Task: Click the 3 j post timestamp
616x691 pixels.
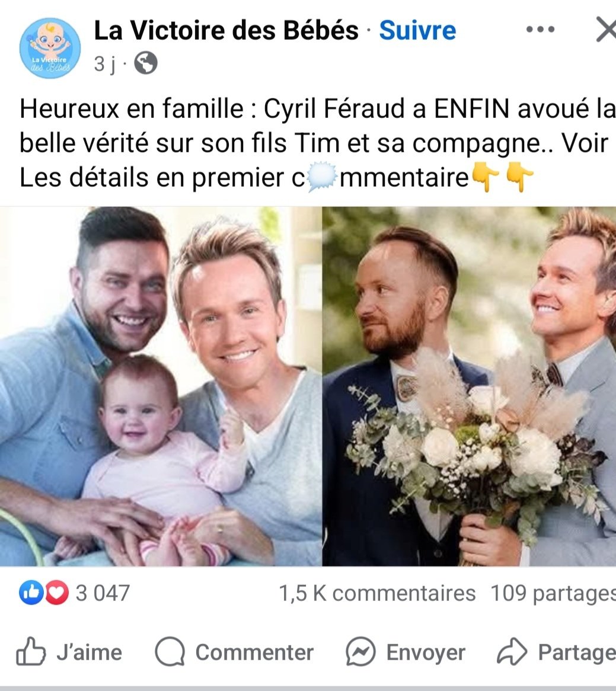Action: [x=105, y=64]
